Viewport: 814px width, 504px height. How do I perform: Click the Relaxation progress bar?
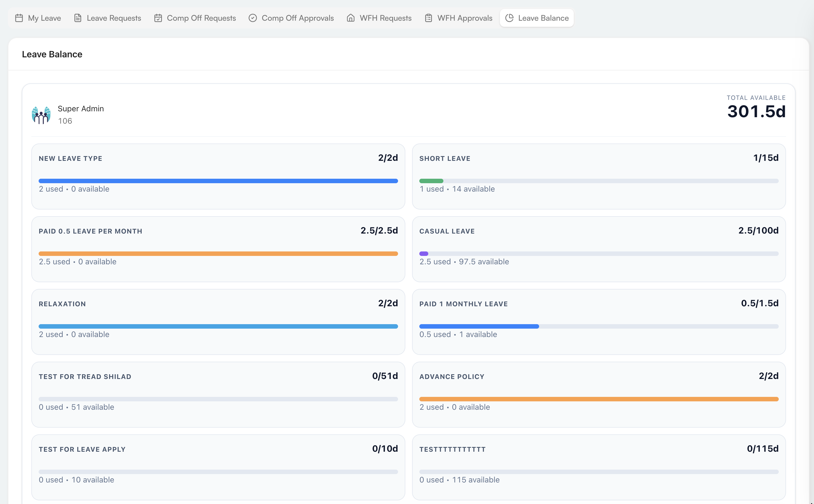[218, 326]
